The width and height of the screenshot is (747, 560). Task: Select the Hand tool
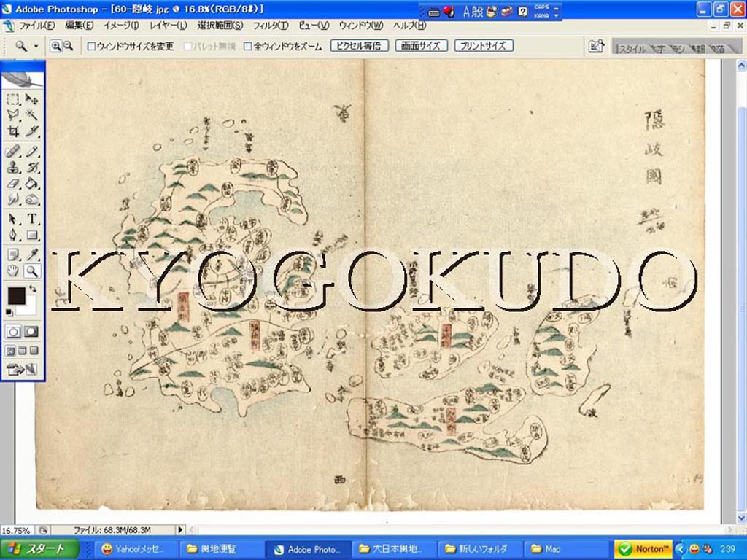pyautogui.click(x=13, y=271)
